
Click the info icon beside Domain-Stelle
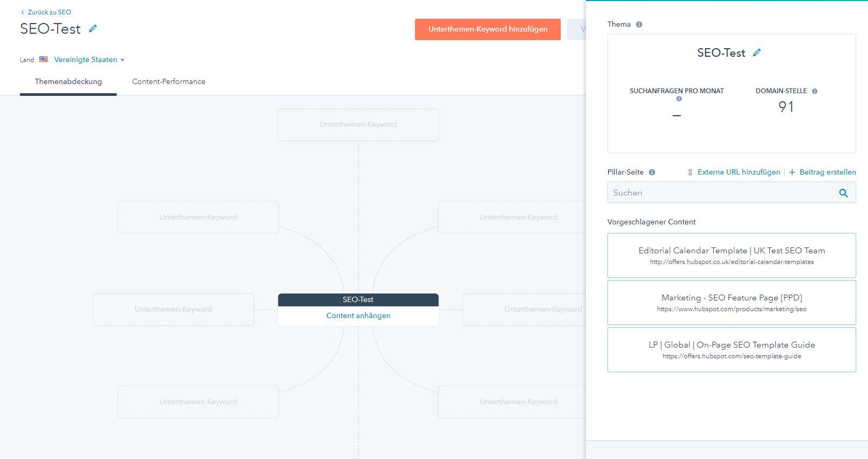pyautogui.click(x=814, y=91)
